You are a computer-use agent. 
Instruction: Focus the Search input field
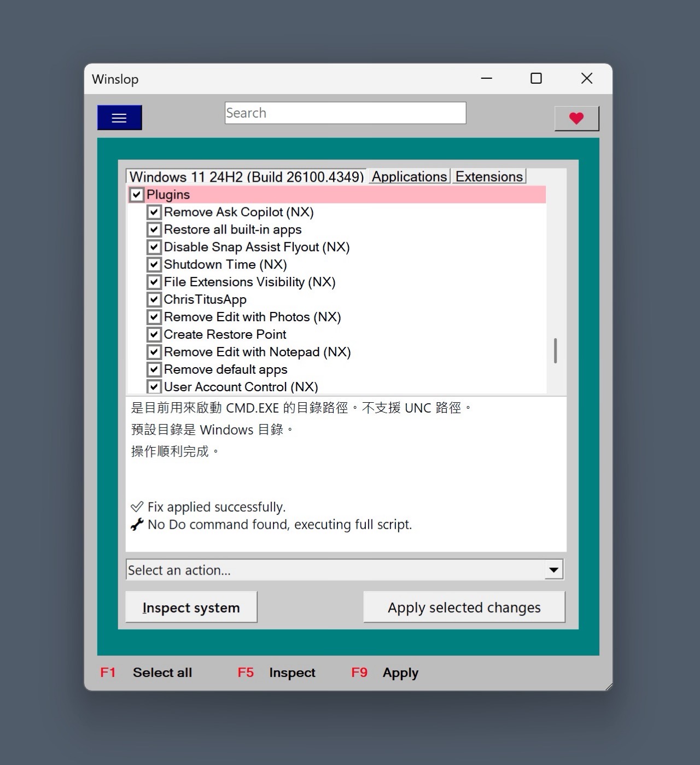click(345, 113)
